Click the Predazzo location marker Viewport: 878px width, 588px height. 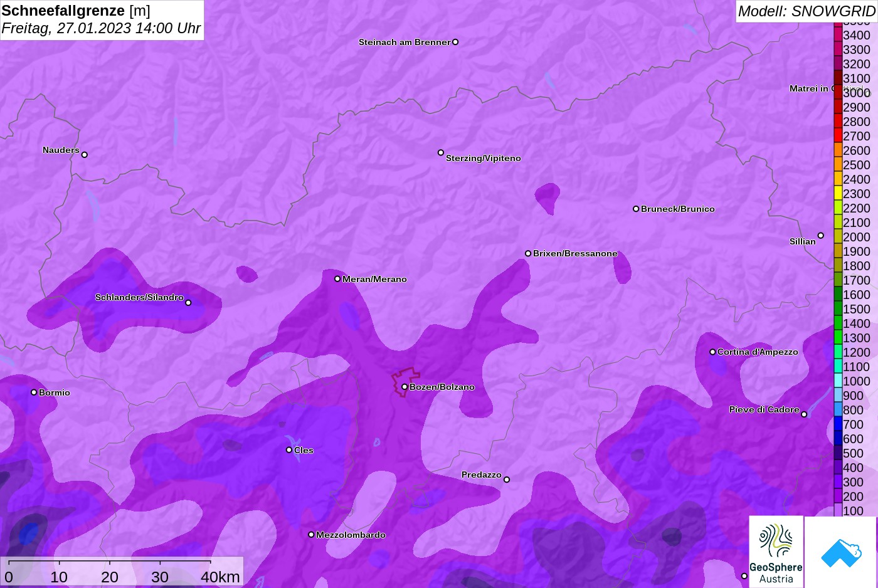point(507,480)
